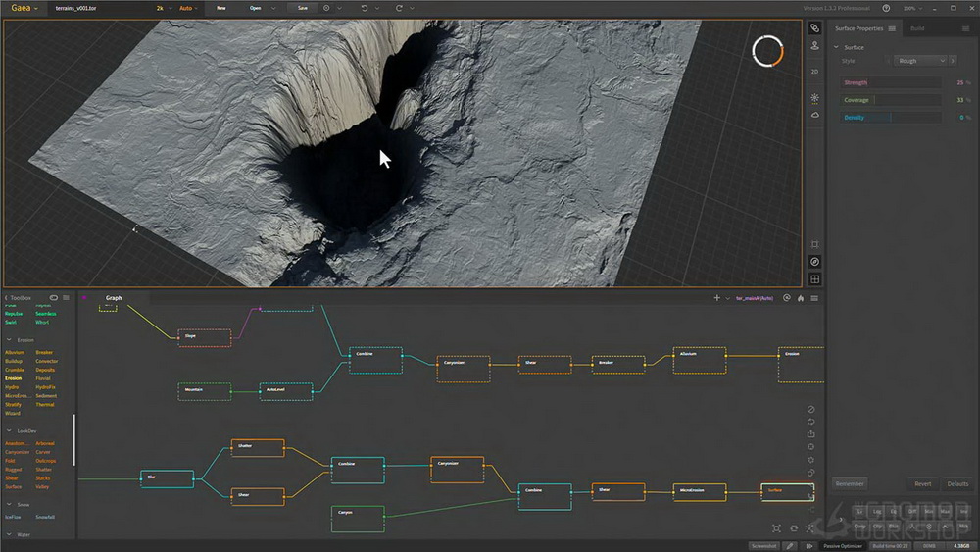Screen dimensions: 980x552
Task: Open the Rough style dropdown
Action: point(921,61)
